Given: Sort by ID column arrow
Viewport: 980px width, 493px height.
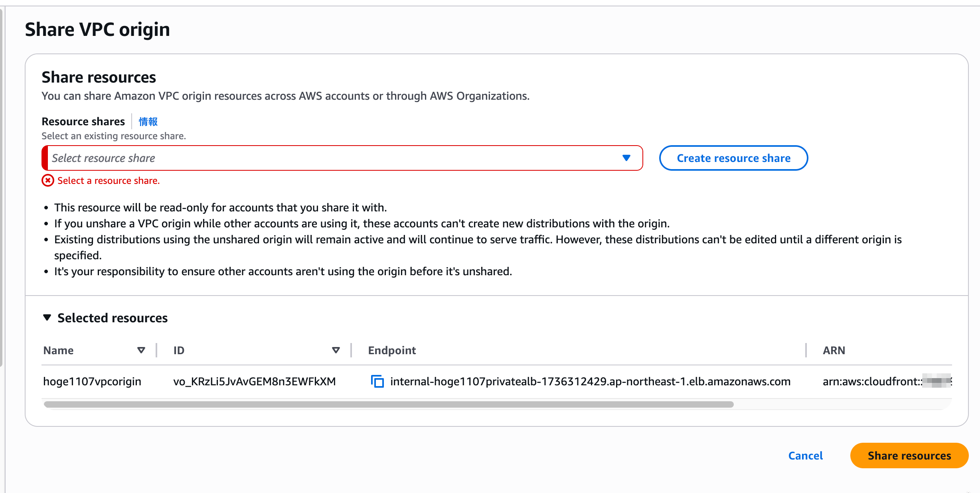Looking at the screenshot, I should [336, 350].
